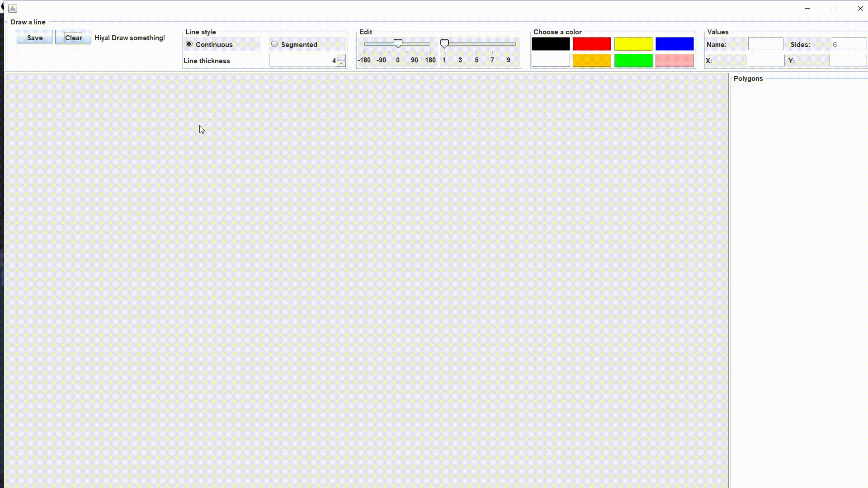Click the Java app icon in title bar

click(13, 9)
